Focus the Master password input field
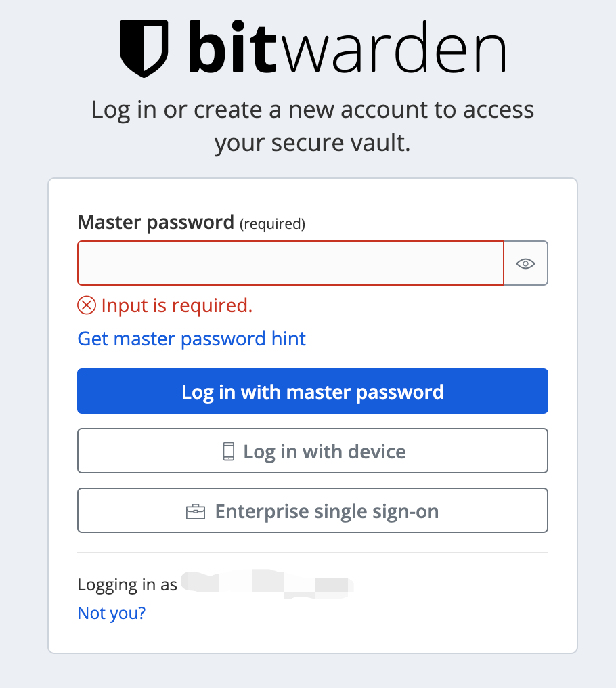Viewport: 616px width, 688px height. click(x=290, y=263)
